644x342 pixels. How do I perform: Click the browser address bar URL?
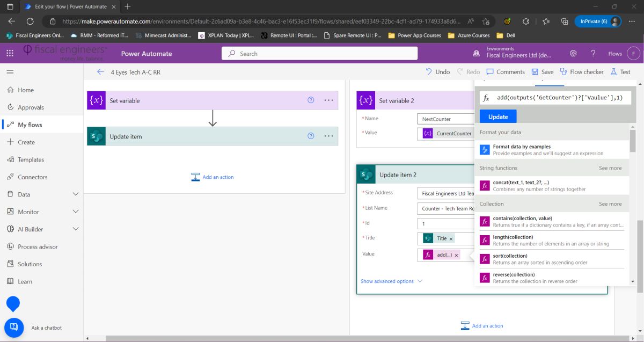[261, 21]
